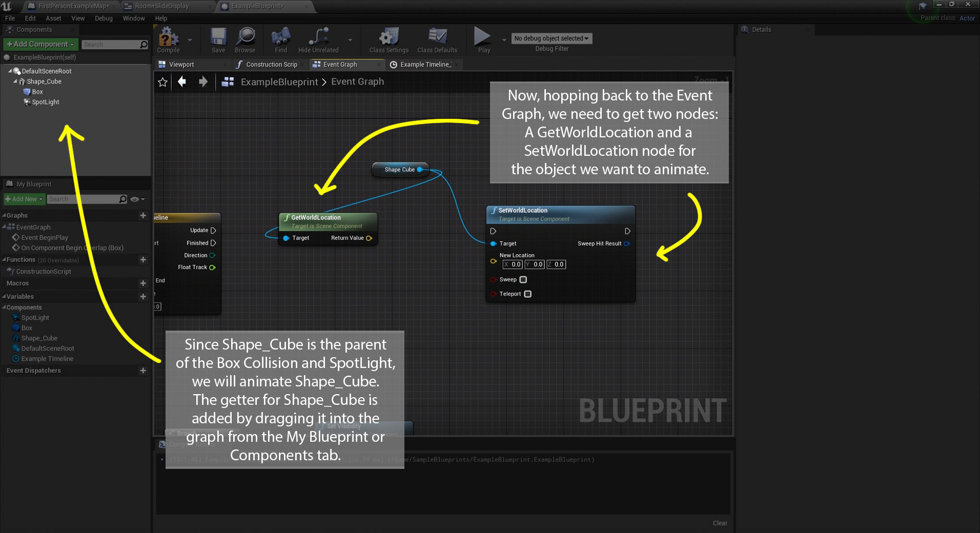Navigate forward with right arrow icon

(203, 81)
